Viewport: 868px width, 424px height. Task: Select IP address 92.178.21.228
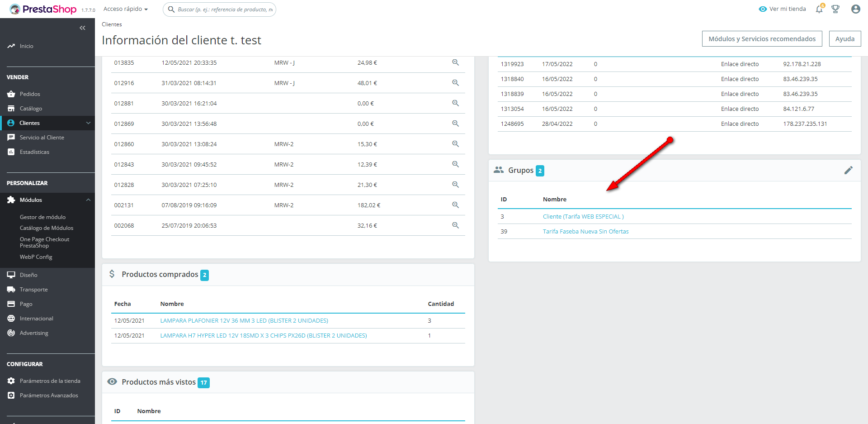coord(802,64)
